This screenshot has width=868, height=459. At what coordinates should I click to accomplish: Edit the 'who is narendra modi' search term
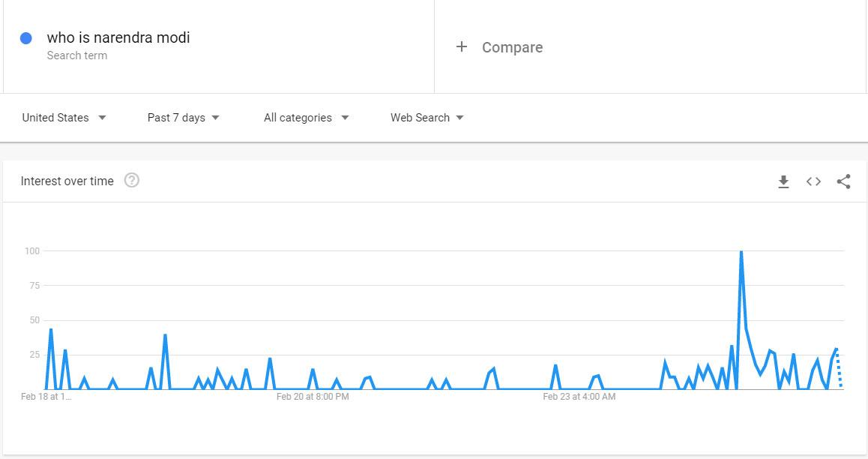pyautogui.click(x=118, y=37)
